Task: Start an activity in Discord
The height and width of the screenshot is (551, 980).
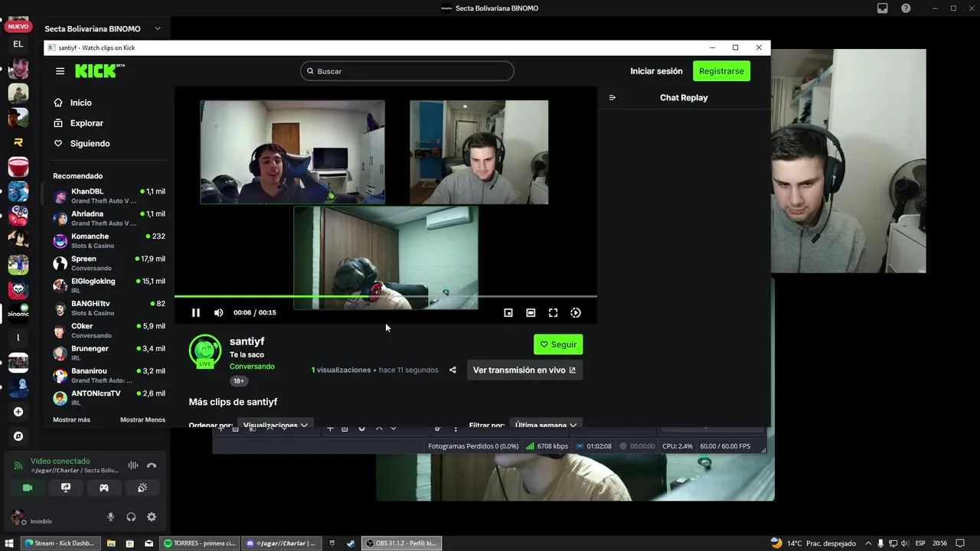Action: coord(104,487)
